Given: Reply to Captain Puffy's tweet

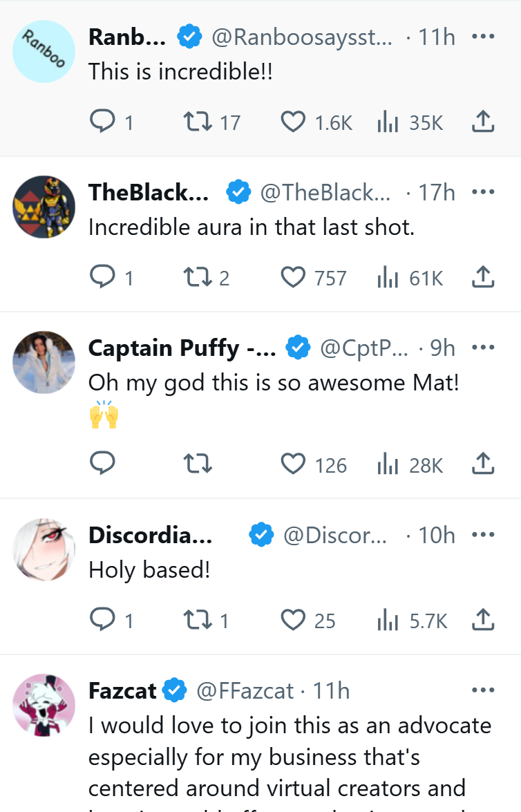Looking at the screenshot, I should tap(102, 464).
